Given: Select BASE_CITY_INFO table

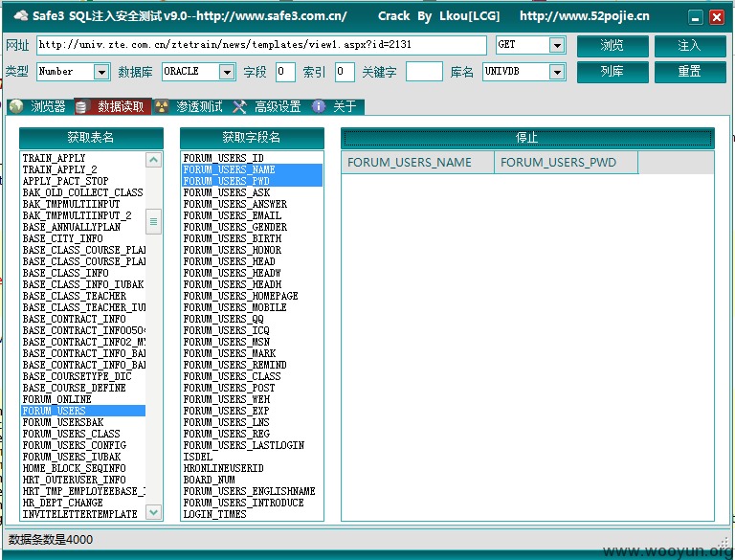Looking at the screenshot, I should point(83,238).
